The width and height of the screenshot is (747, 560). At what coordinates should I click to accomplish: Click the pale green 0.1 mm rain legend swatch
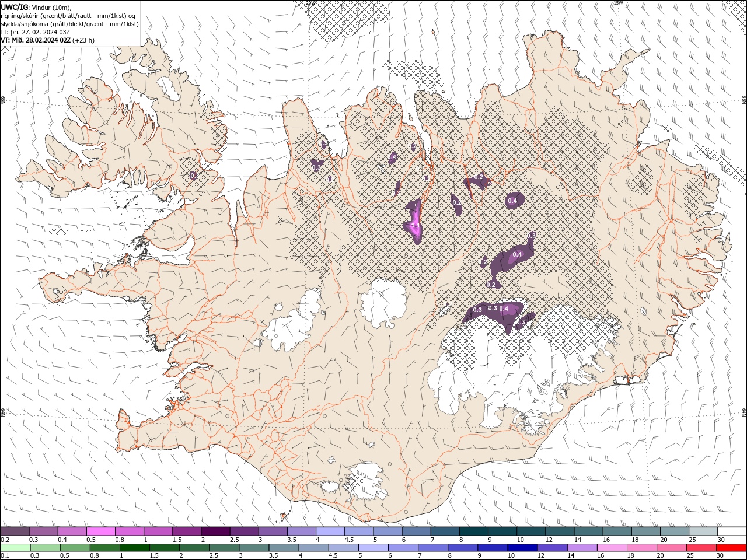coord(15,548)
